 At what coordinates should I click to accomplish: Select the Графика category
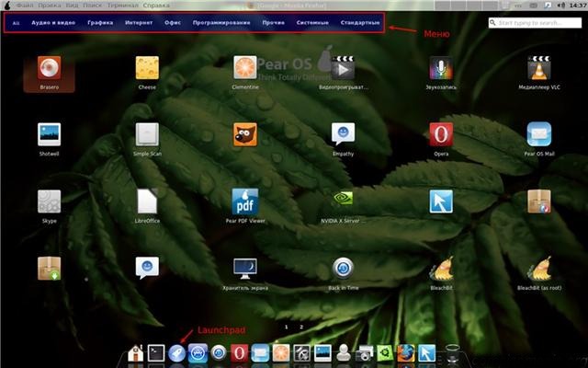[x=100, y=22]
